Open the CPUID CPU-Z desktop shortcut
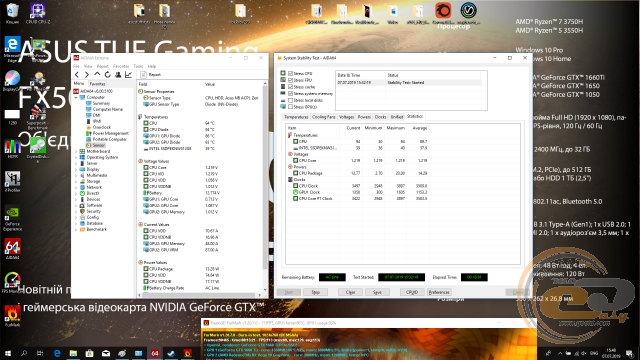This screenshot has width=640, height=360. [x=38, y=13]
